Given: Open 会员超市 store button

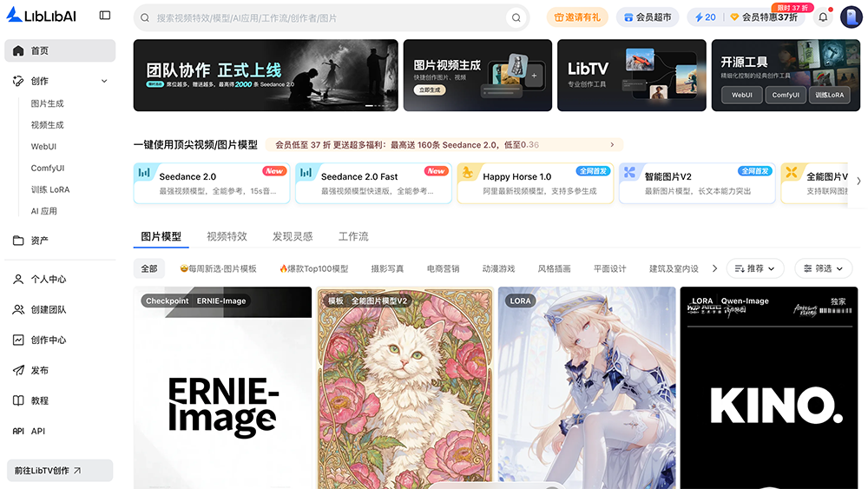Looking at the screenshot, I should point(648,17).
